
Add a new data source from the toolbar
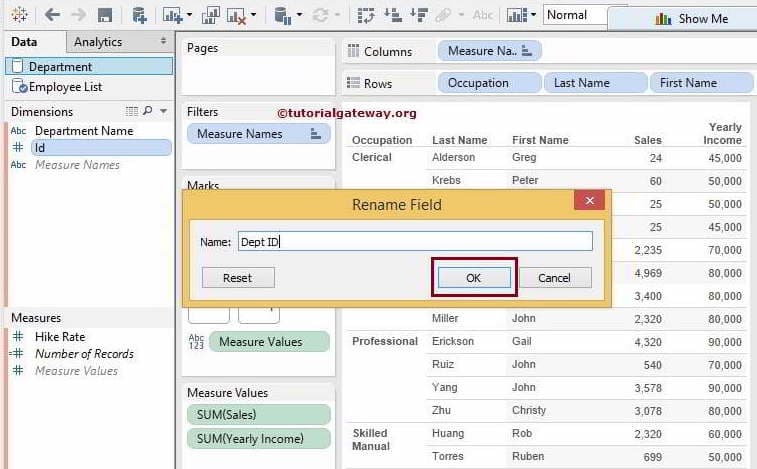[140, 15]
